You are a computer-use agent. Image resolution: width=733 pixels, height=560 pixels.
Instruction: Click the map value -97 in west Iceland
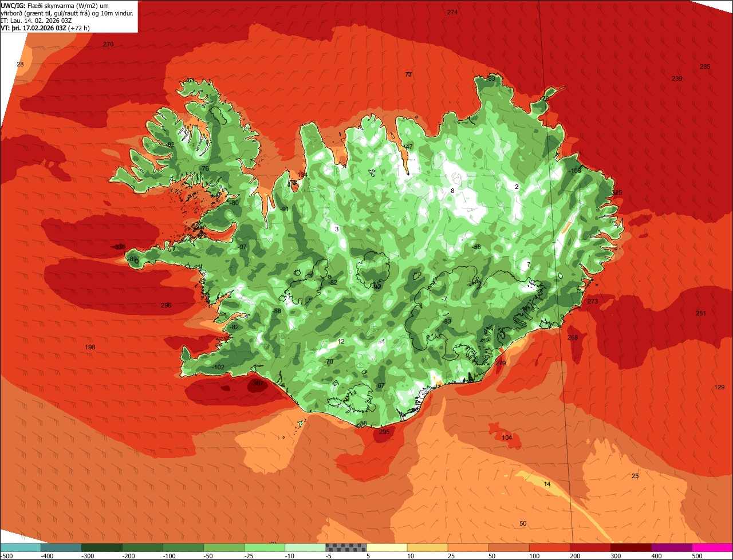click(242, 247)
